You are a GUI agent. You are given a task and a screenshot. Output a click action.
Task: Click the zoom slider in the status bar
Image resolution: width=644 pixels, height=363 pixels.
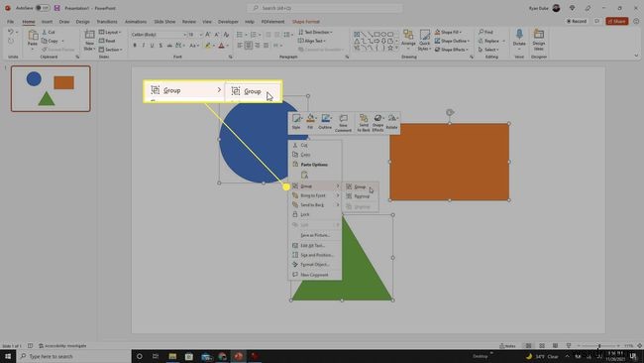(x=598, y=346)
